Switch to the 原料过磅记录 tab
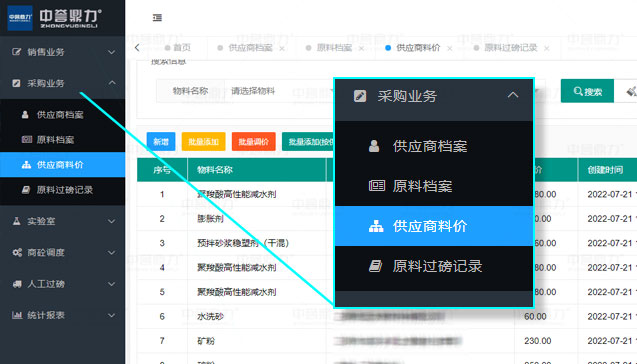Viewport: 637px width, 364px height. [x=511, y=48]
